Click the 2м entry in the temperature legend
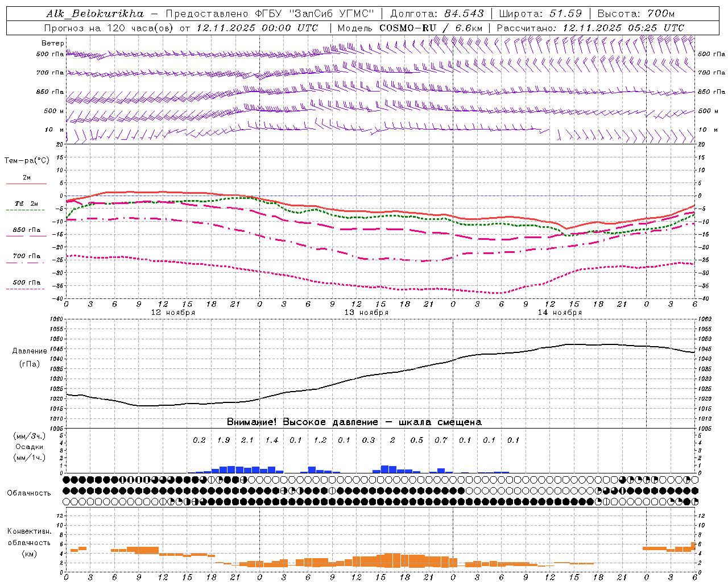Screen dimensions: 728x582 click(x=27, y=177)
